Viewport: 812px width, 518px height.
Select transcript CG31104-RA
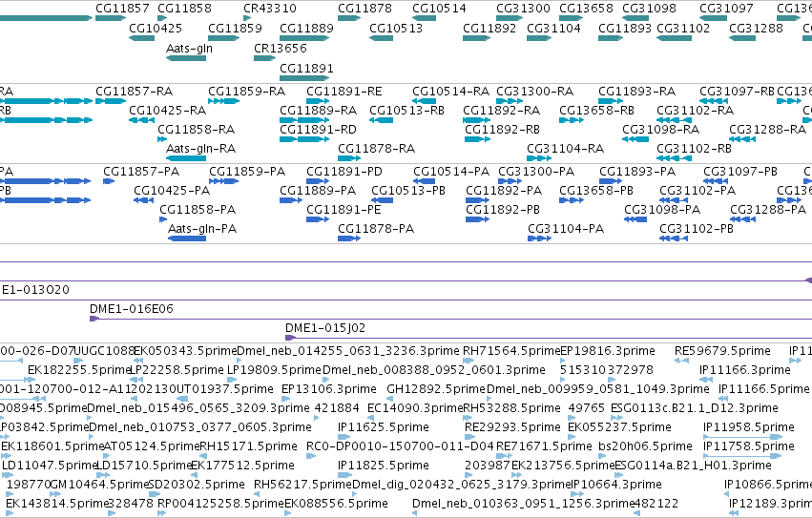[x=566, y=149]
